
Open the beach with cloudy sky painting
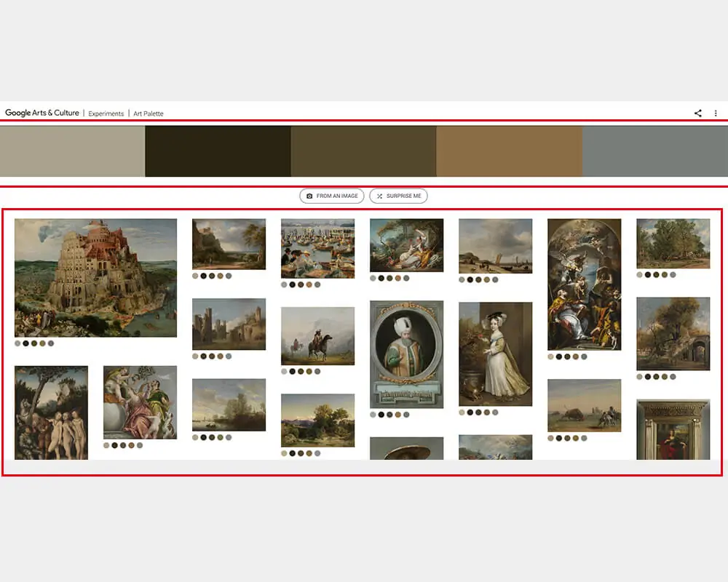point(495,246)
